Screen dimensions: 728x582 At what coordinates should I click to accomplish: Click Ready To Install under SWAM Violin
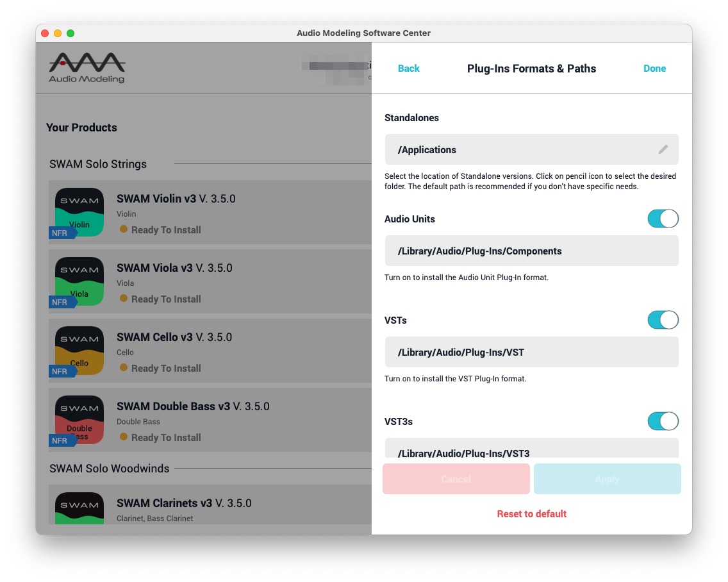point(166,230)
